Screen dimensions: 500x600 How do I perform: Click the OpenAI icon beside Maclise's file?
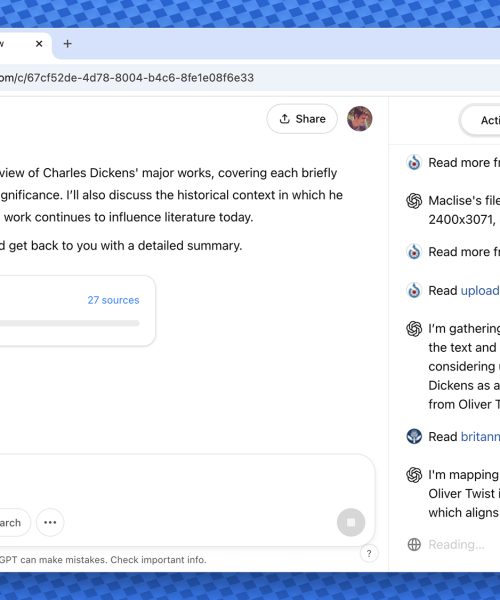click(x=414, y=201)
